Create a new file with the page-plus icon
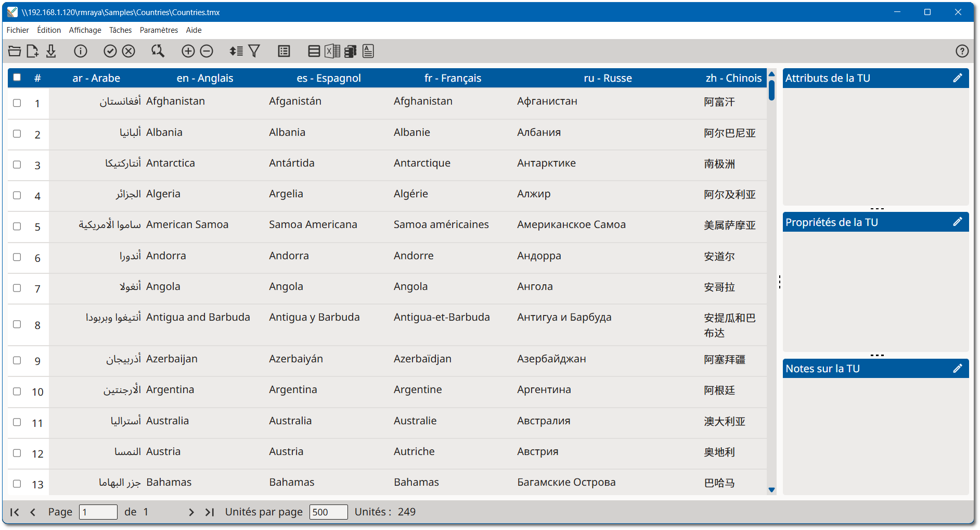 tap(32, 51)
